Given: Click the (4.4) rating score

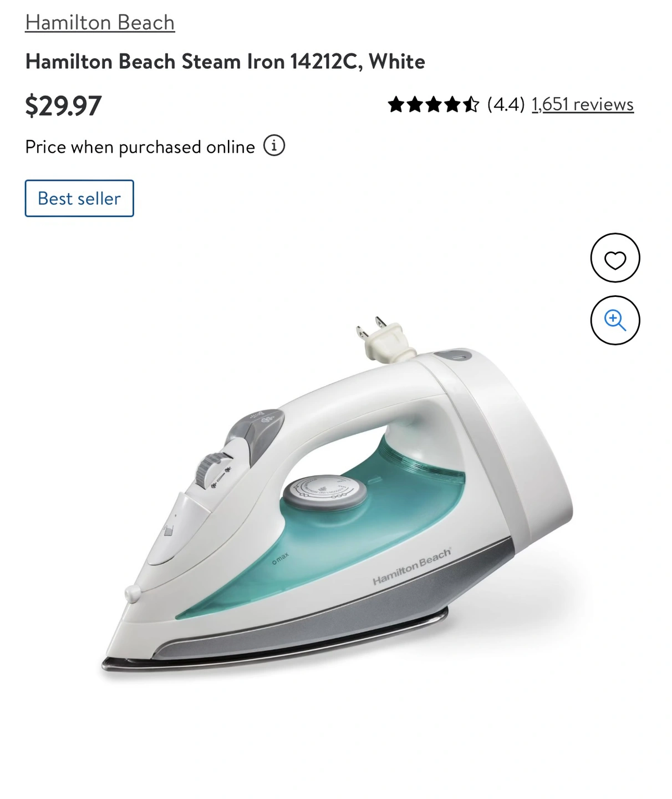Looking at the screenshot, I should coord(506,104).
